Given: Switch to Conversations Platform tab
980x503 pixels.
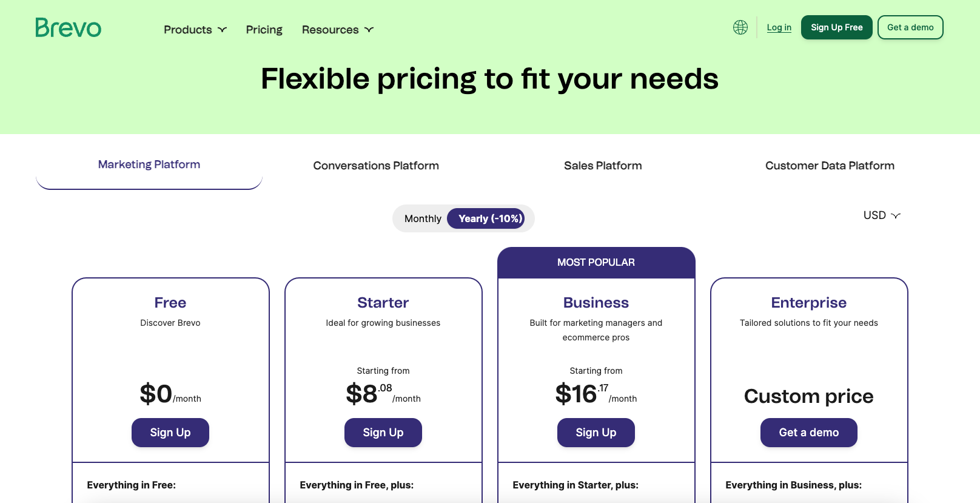Looking at the screenshot, I should click(x=376, y=166).
